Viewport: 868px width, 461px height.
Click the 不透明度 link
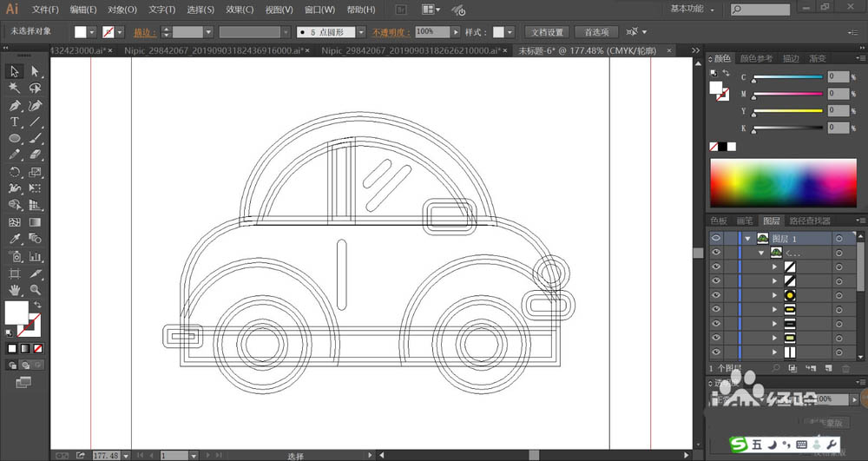tap(391, 32)
